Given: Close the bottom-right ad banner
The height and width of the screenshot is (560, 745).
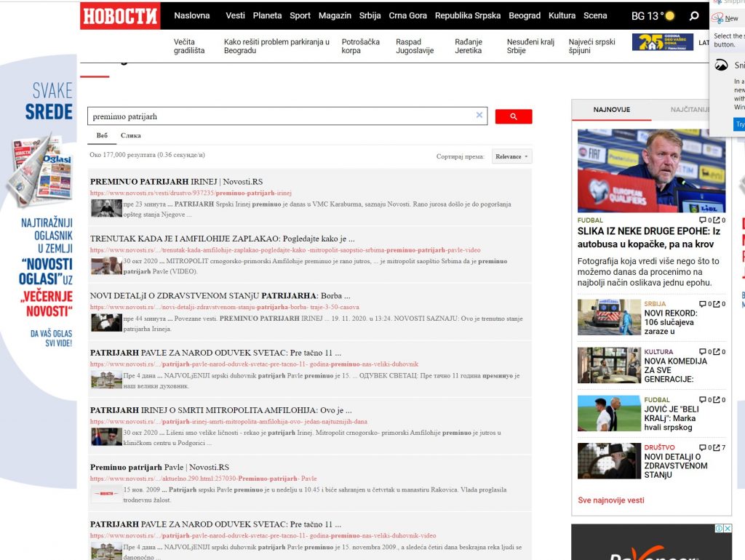Looking at the screenshot, I should pos(728,528).
